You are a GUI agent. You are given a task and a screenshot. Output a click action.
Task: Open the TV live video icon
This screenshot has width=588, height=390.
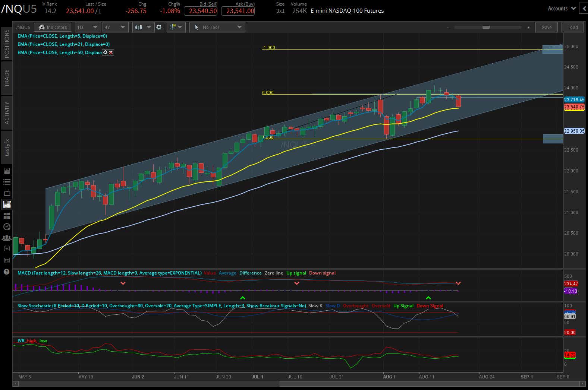point(7,193)
